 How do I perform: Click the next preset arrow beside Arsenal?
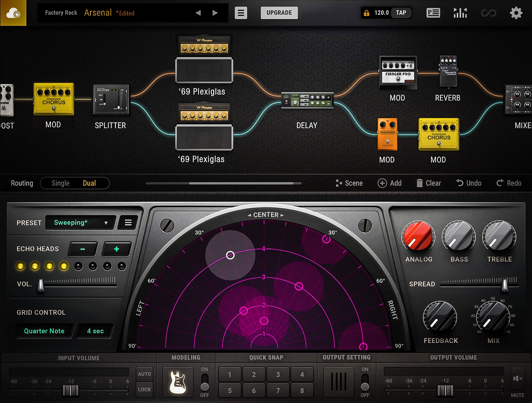coord(215,13)
